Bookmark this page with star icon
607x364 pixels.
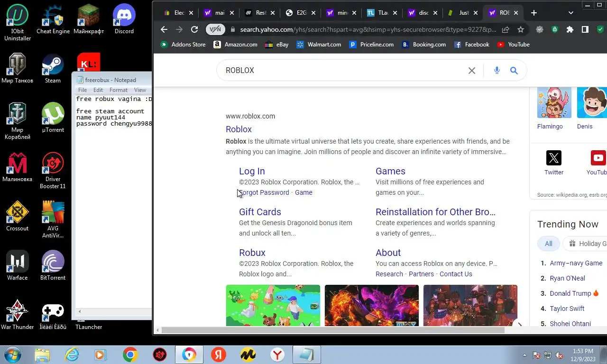click(x=521, y=29)
